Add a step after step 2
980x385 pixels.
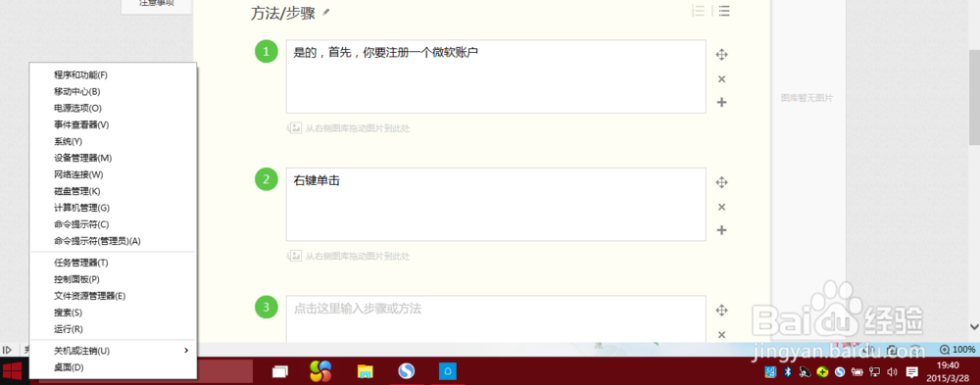721,230
